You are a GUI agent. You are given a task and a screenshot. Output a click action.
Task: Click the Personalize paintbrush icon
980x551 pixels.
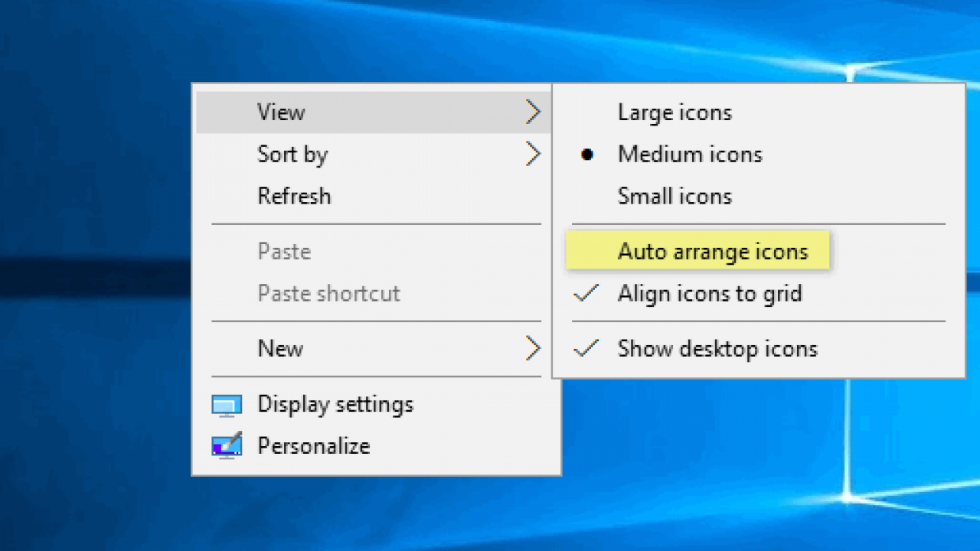(227, 445)
